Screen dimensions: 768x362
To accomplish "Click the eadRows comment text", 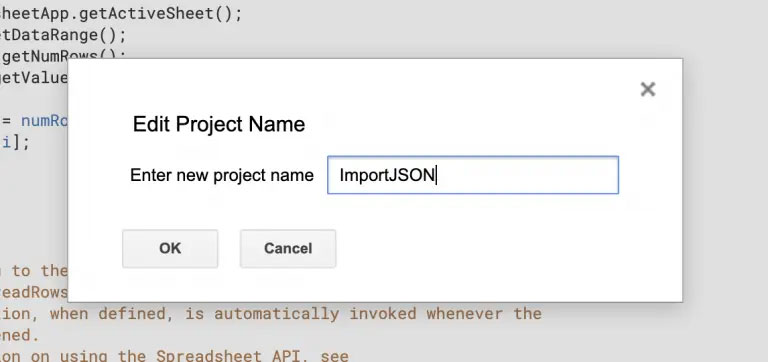I will (34, 292).
